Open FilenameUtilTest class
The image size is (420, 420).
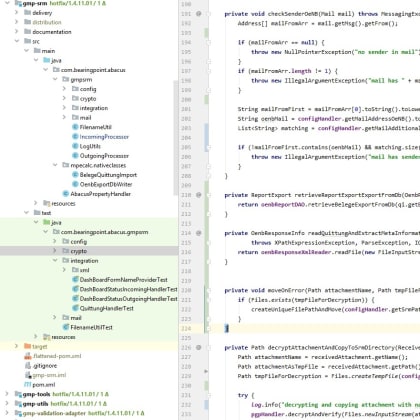pos(91,327)
